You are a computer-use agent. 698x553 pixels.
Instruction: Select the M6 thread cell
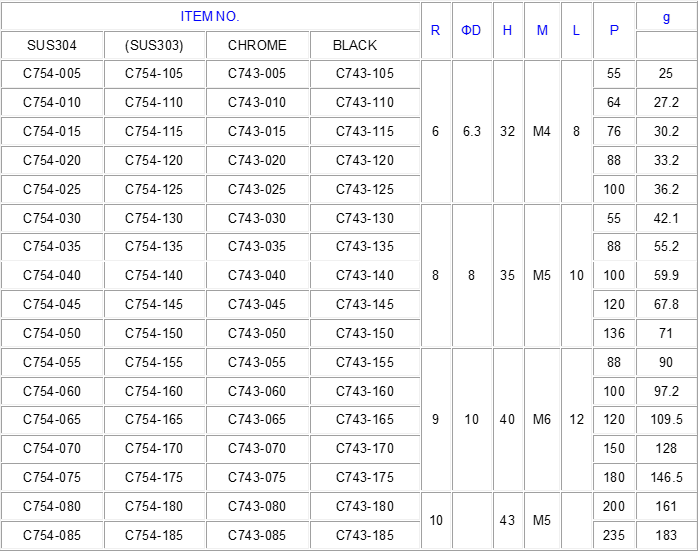(x=542, y=419)
